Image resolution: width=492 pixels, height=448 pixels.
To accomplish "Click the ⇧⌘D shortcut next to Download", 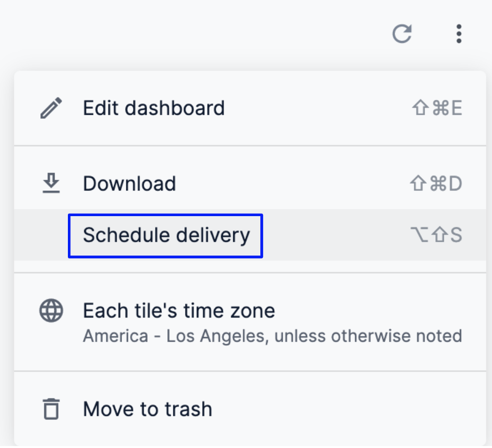I will [436, 184].
